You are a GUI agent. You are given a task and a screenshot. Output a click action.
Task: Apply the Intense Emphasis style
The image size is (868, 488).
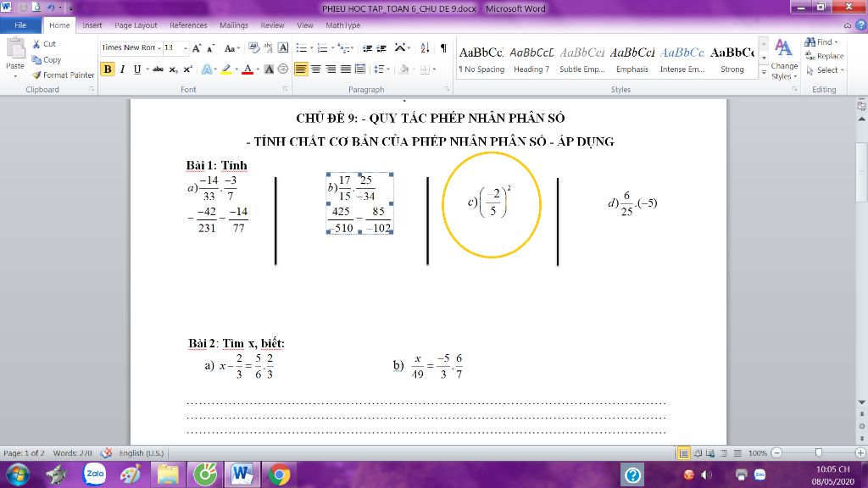tap(682, 59)
